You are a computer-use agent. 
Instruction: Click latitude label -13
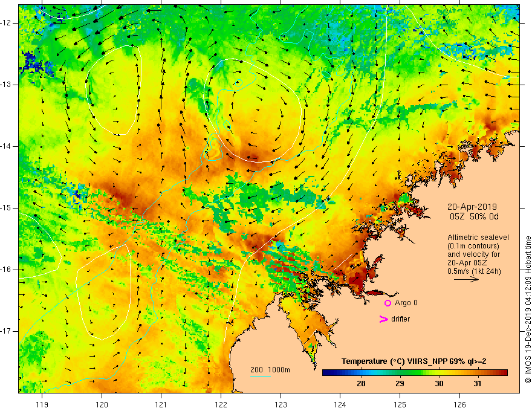point(6,85)
